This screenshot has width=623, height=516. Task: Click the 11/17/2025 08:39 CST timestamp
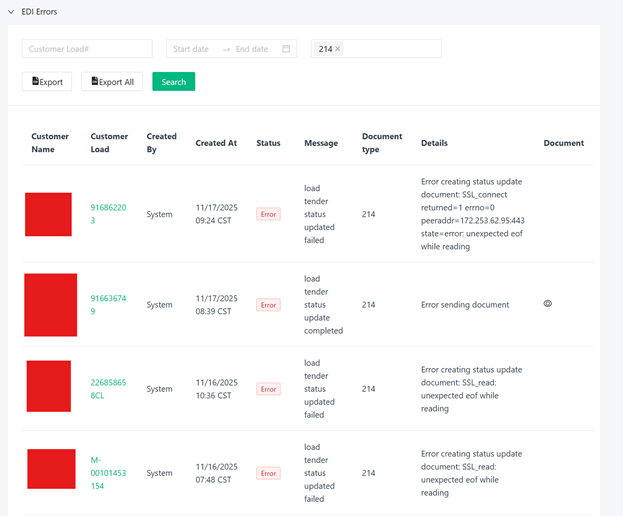click(x=217, y=305)
